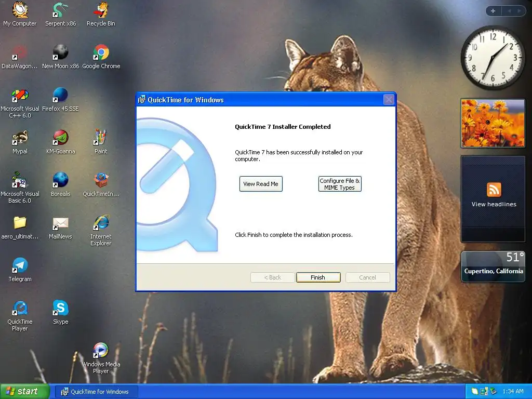This screenshot has width=532, height=399.
Task: Select the Firefox 45 SSE icon
Action: [x=60, y=99]
